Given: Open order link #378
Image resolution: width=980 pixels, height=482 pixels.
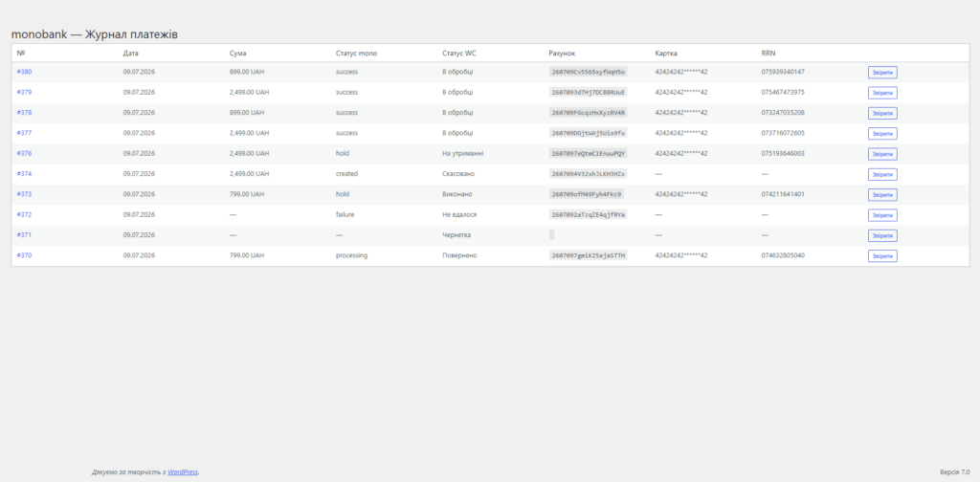Looking at the screenshot, I should 24,113.
